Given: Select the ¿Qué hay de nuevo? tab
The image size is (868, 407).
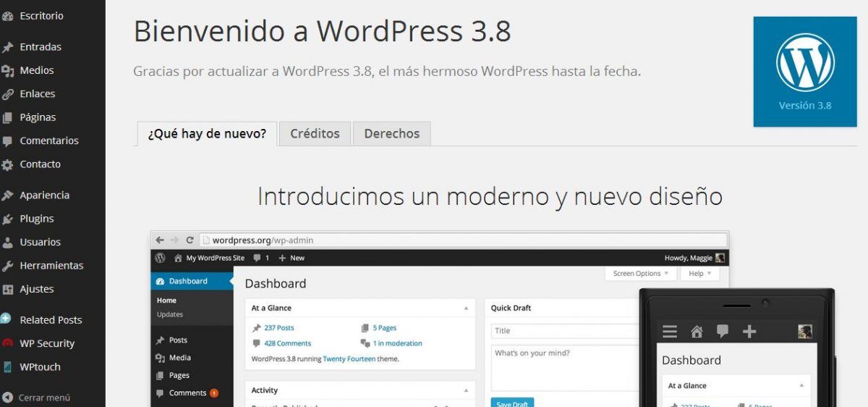Looking at the screenshot, I should coord(207,134).
